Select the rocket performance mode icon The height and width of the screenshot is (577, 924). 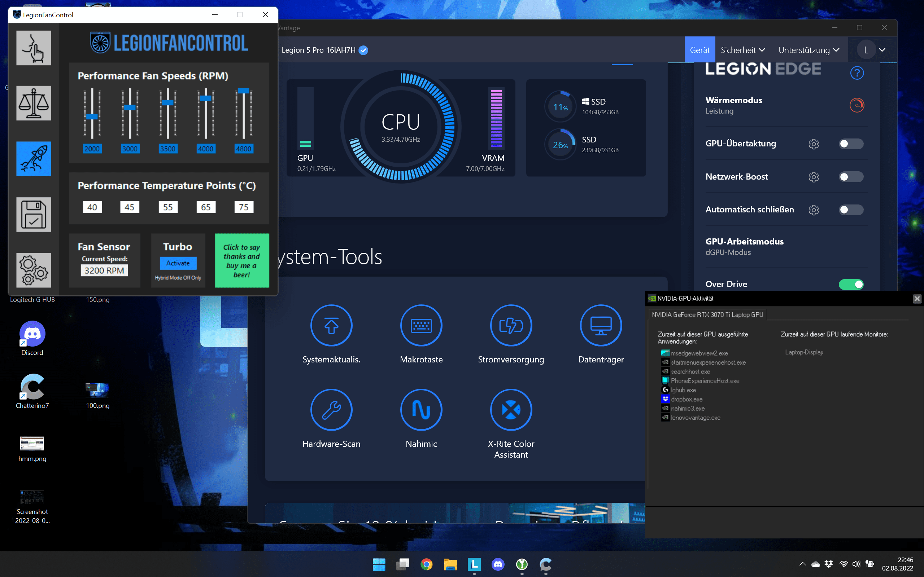[x=34, y=159]
